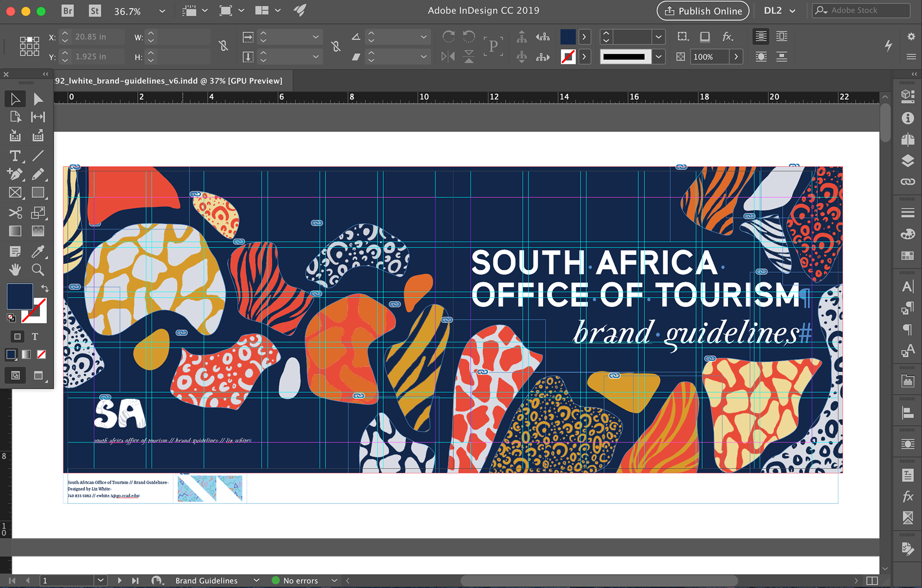Click the Adobe Stock search field
This screenshot has height=588, width=922.
pyautogui.click(x=861, y=10)
